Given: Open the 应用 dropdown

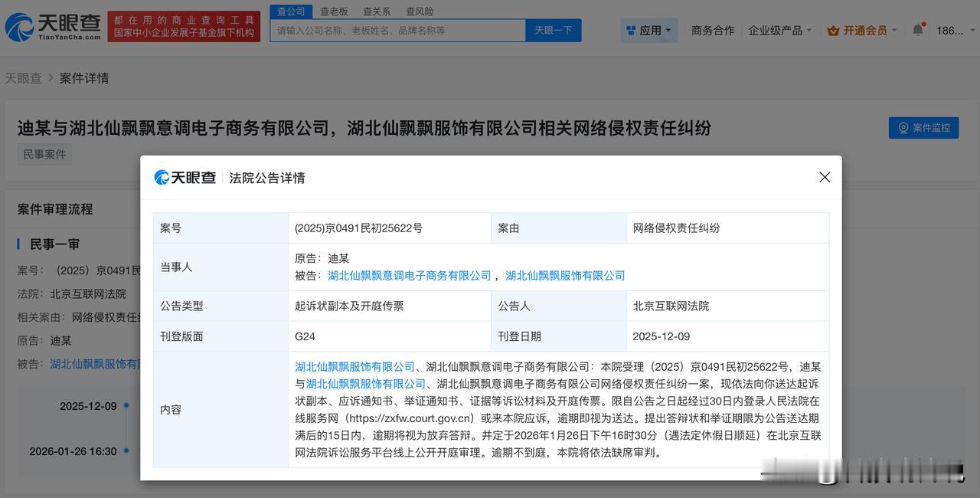Looking at the screenshot, I should [x=649, y=30].
